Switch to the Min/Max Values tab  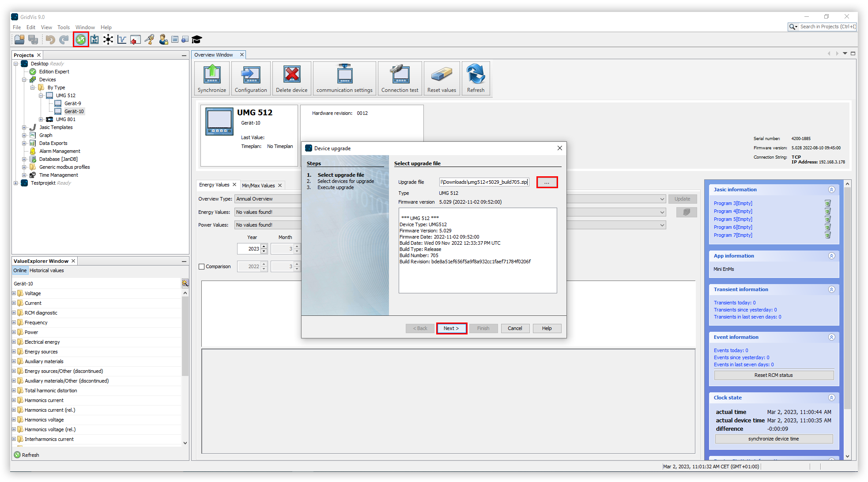(x=259, y=185)
